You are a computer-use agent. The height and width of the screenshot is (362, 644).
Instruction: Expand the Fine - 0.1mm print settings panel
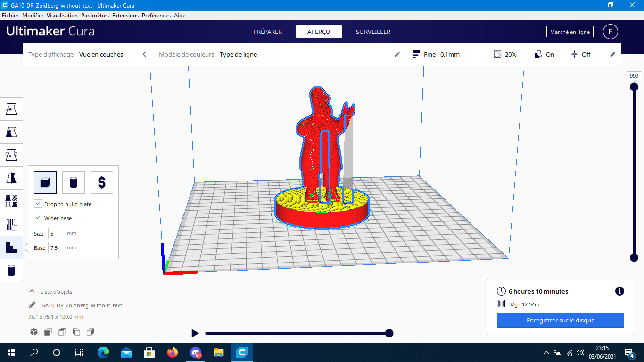point(514,54)
